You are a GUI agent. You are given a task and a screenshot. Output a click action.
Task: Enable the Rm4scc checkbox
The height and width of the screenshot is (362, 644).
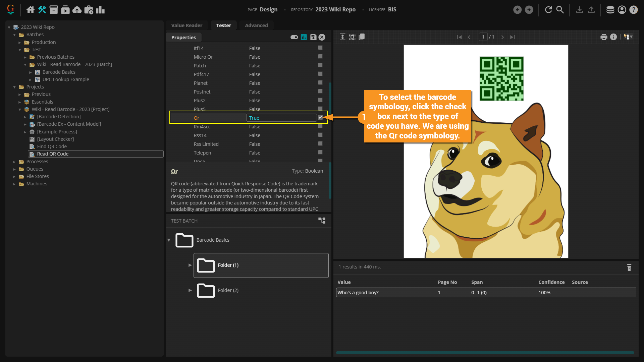(320, 126)
